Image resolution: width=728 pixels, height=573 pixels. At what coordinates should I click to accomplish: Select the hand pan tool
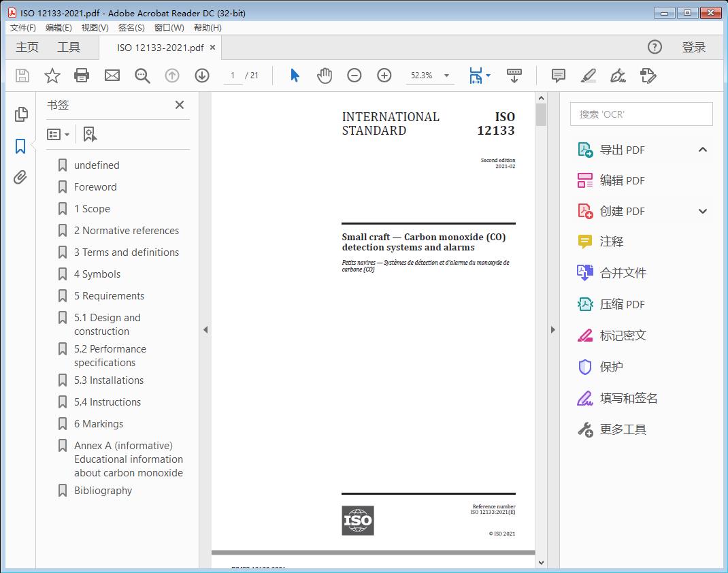click(325, 76)
